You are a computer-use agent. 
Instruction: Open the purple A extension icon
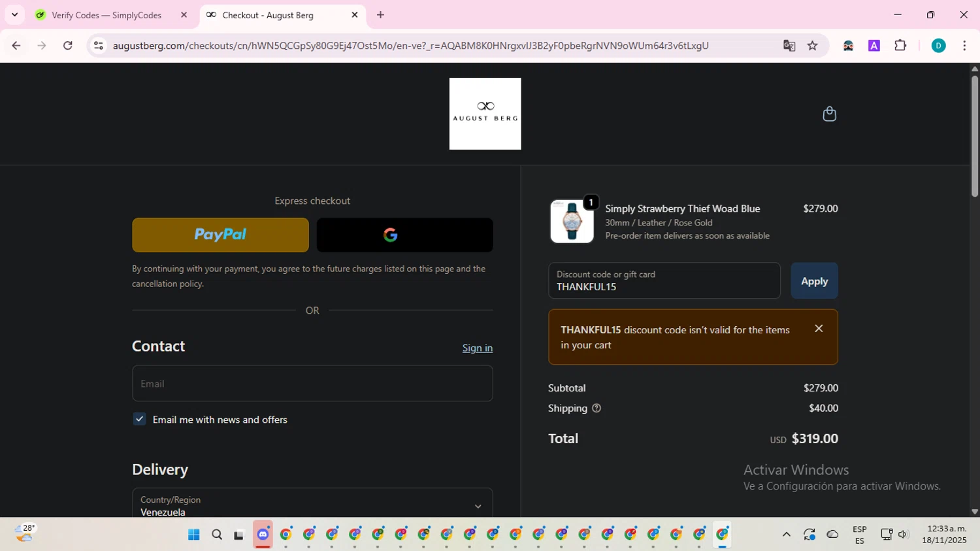point(874,46)
